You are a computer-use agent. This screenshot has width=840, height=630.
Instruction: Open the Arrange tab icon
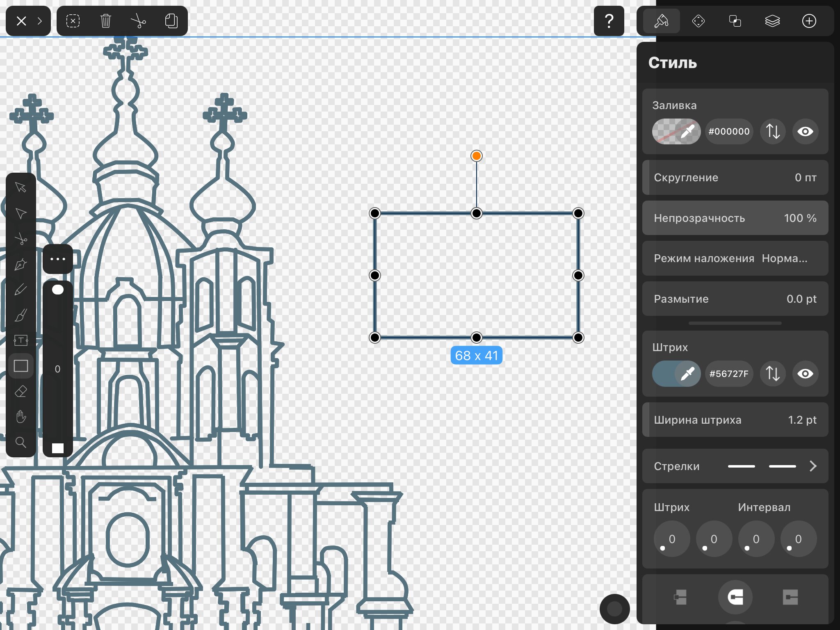click(735, 21)
